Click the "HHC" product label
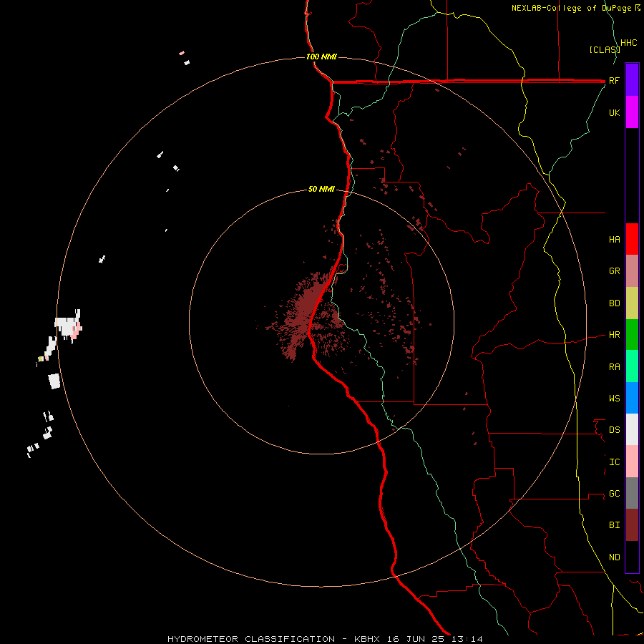644x644 pixels. [x=628, y=43]
